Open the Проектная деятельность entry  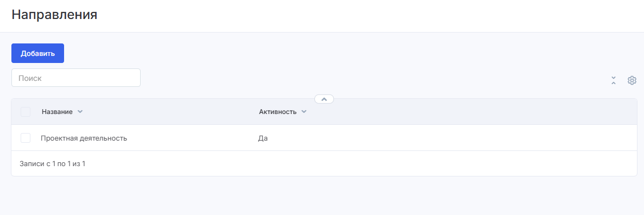84,138
